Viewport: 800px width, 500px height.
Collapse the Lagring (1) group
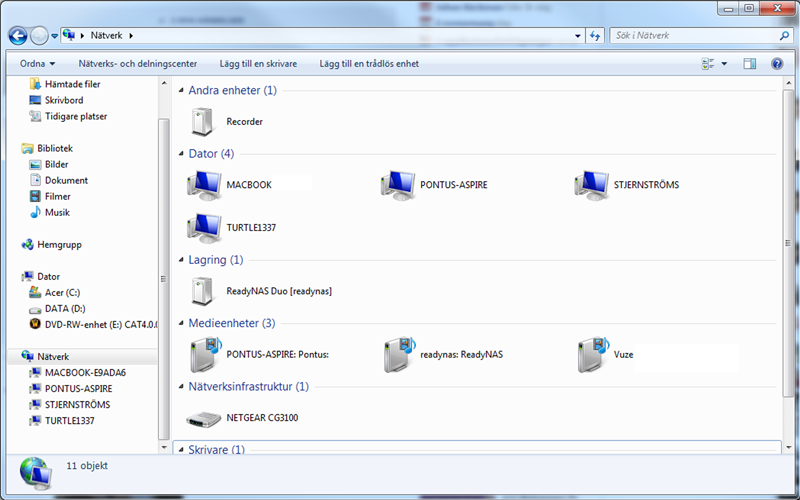[x=181, y=260]
